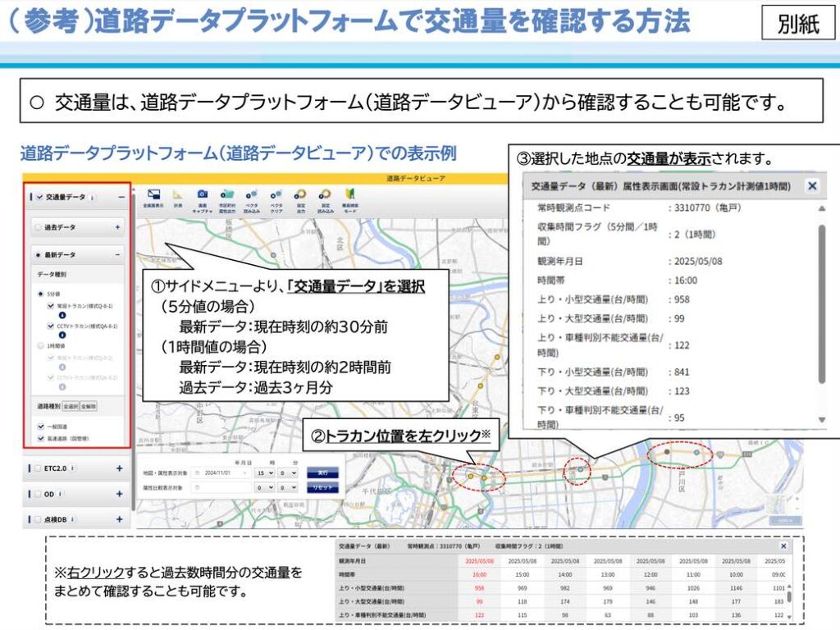Open minute dropdown in 属性比較表示対象 row

pos(288,487)
